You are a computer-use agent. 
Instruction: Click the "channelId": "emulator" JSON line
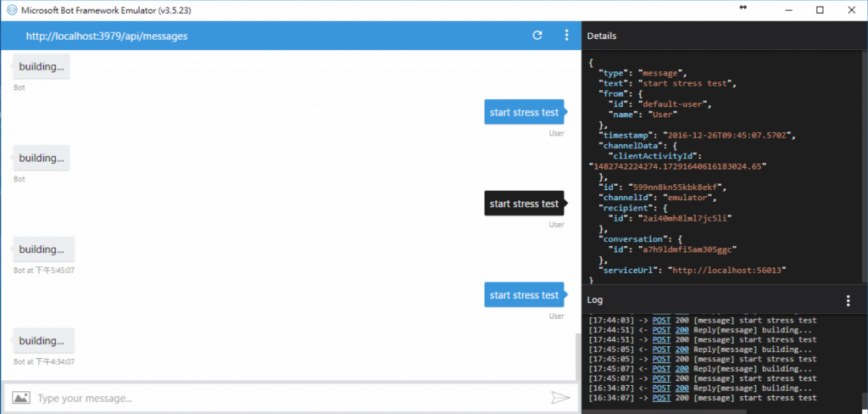657,198
